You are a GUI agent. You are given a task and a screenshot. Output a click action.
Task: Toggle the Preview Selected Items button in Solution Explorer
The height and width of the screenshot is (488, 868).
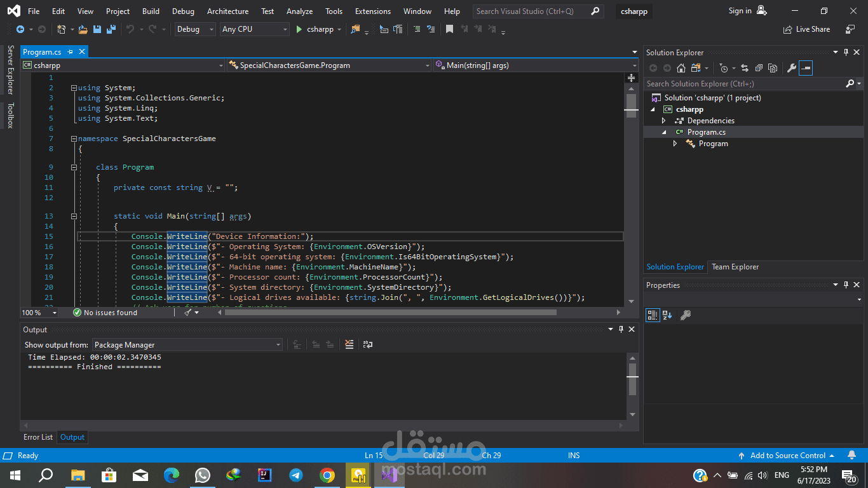click(x=806, y=68)
